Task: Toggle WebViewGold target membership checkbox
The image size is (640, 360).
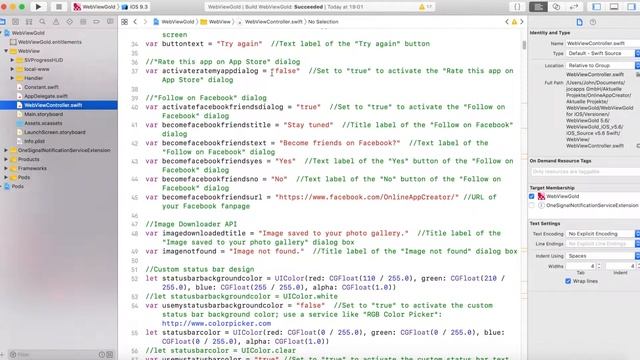Action: coord(531,196)
